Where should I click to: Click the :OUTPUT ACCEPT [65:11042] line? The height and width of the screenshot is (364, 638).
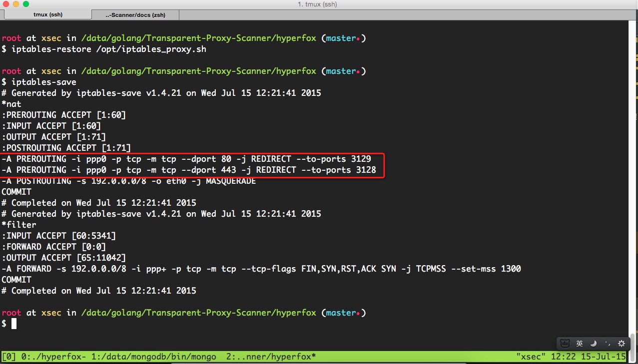click(x=64, y=258)
